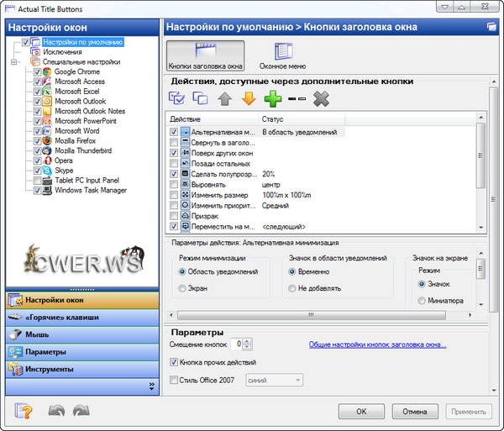Viewport: 504px width, 431px height.
Task: Enable the Стиль Office 2007 checkbox
Action: 174,381
